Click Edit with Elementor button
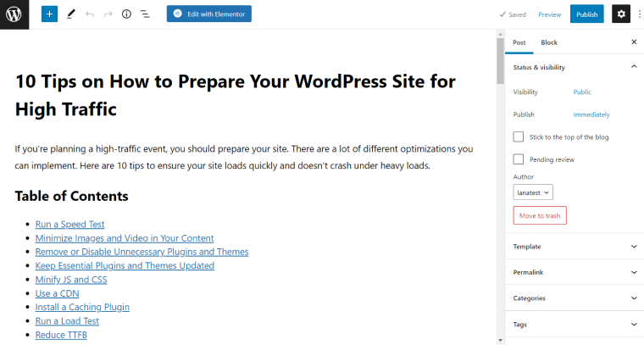 click(x=209, y=14)
